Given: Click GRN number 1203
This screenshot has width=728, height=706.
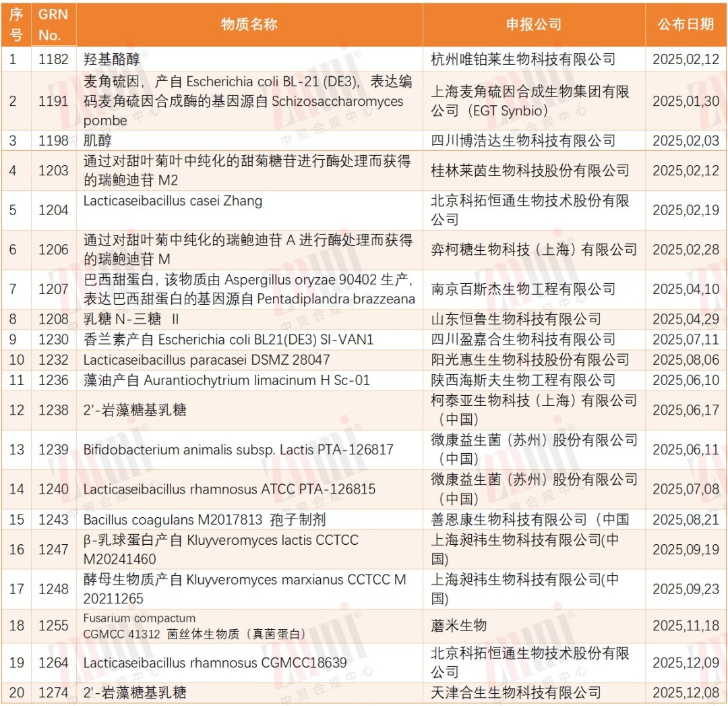Looking at the screenshot, I should pyautogui.click(x=53, y=171).
